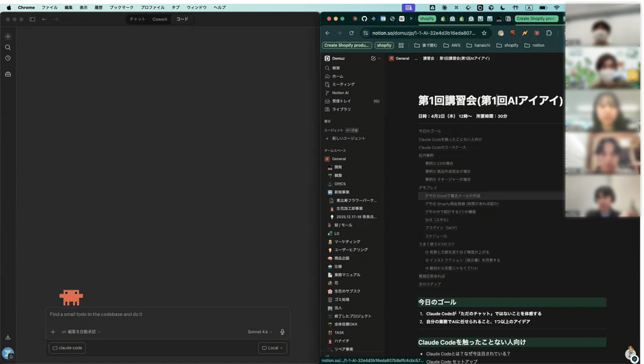Open the Sonnet 4.6 model selector

(x=260, y=332)
